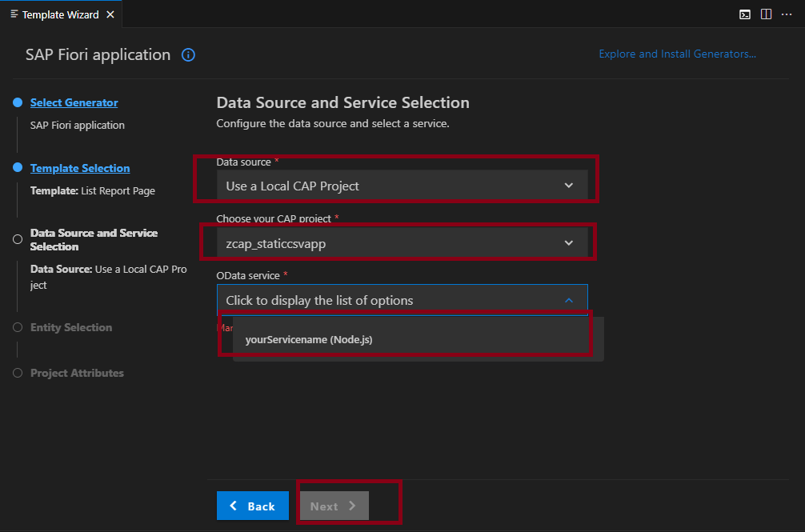Click the OData service field label
This screenshot has height=532, width=805.
tap(248, 275)
